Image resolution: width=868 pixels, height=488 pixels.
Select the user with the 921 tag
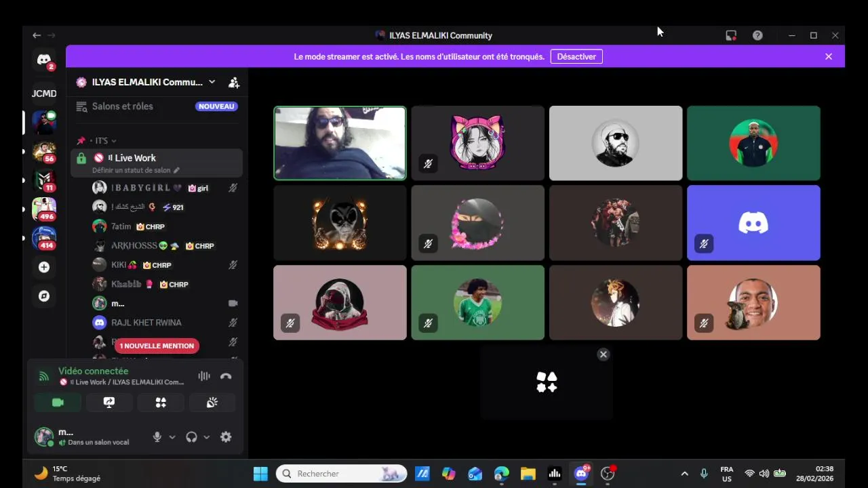click(x=165, y=207)
